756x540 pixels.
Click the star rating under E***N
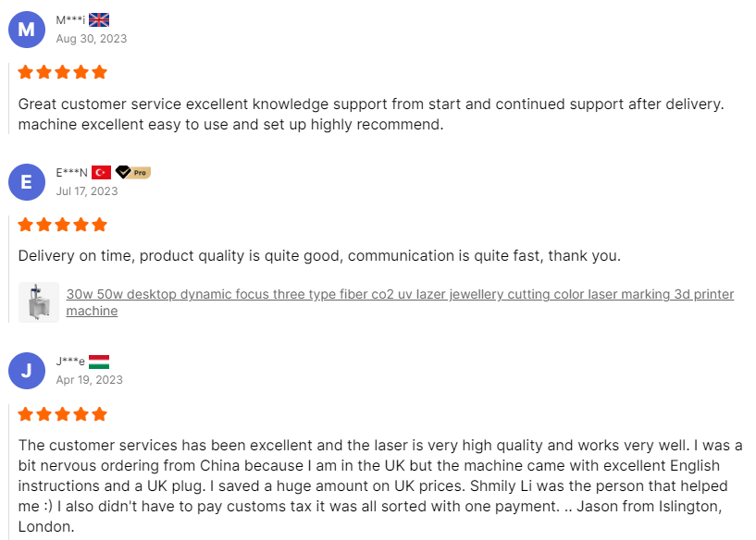pos(63,225)
